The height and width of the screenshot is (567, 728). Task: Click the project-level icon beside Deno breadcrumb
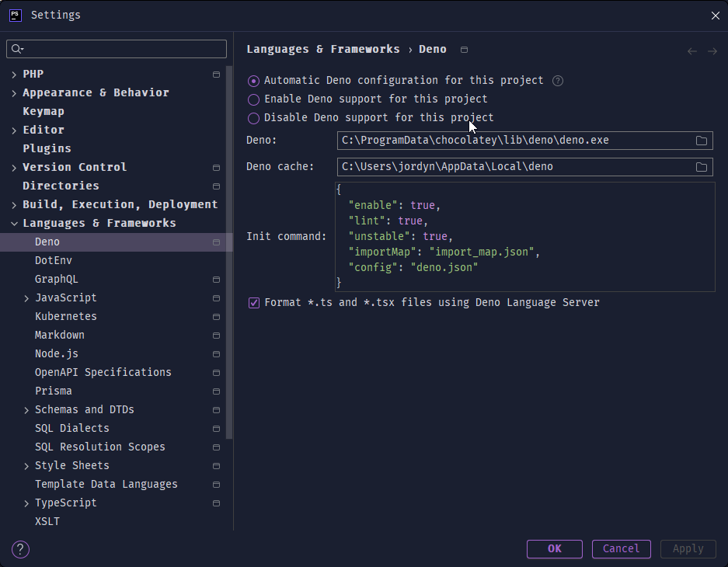pyautogui.click(x=464, y=50)
